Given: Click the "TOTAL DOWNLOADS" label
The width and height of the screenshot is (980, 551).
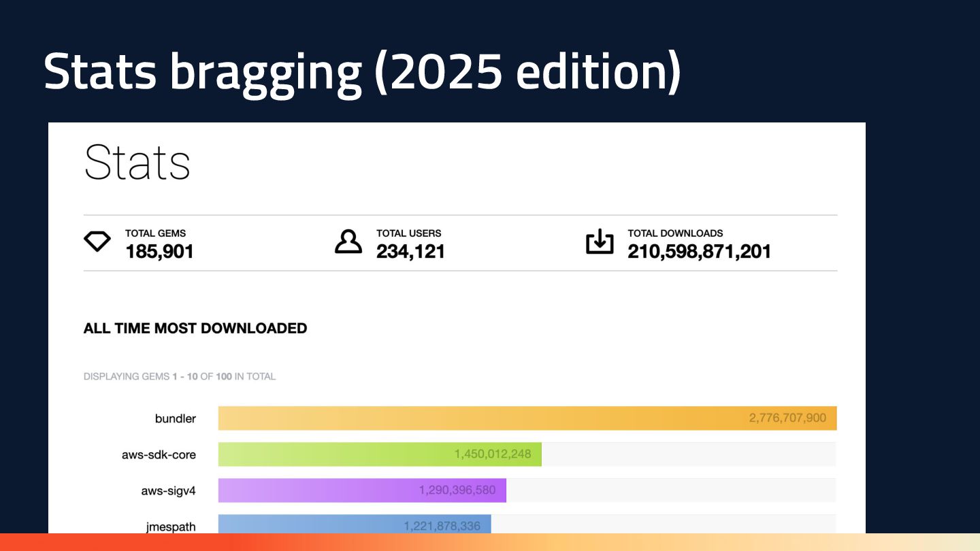Looking at the screenshot, I should click(675, 233).
